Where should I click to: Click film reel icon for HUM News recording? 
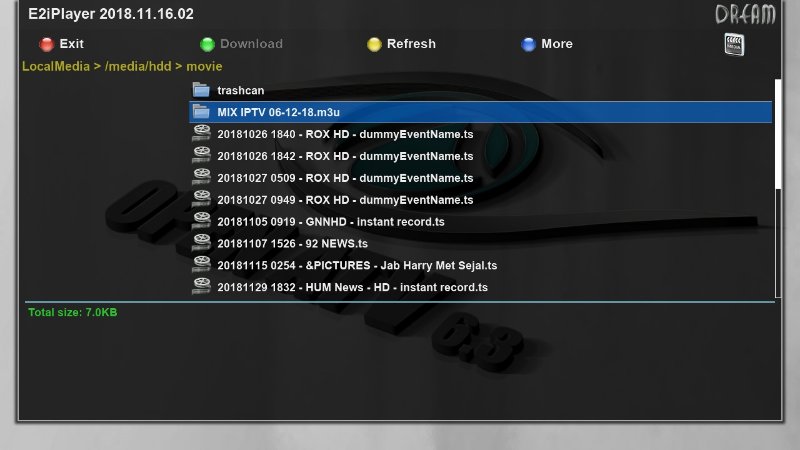click(x=202, y=287)
